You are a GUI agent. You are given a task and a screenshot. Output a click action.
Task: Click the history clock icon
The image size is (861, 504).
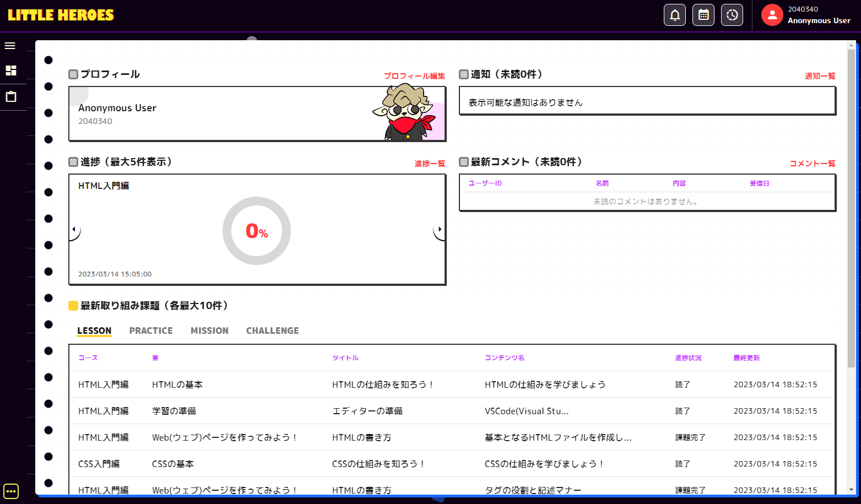click(732, 14)
